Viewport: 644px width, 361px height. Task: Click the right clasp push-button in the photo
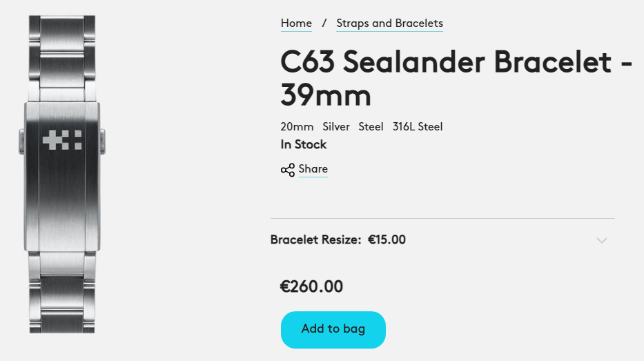[103, 142]
